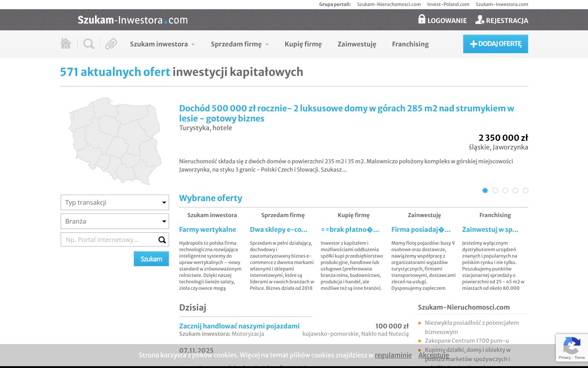Screen dimensions: 588x368
Task: Open the Branża dropdown
Action: (x=114, y=221)
